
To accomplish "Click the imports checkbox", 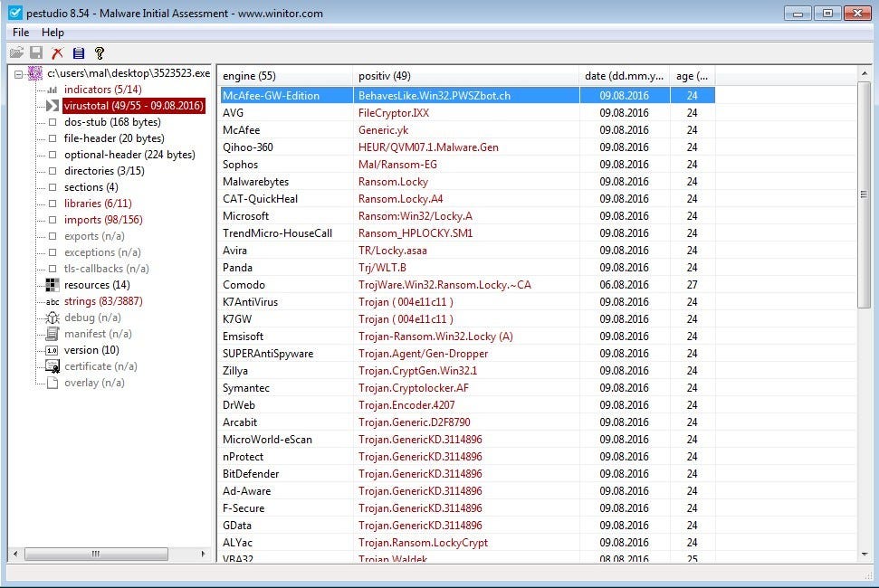I will pyautogui.click(x=53, y=220).
